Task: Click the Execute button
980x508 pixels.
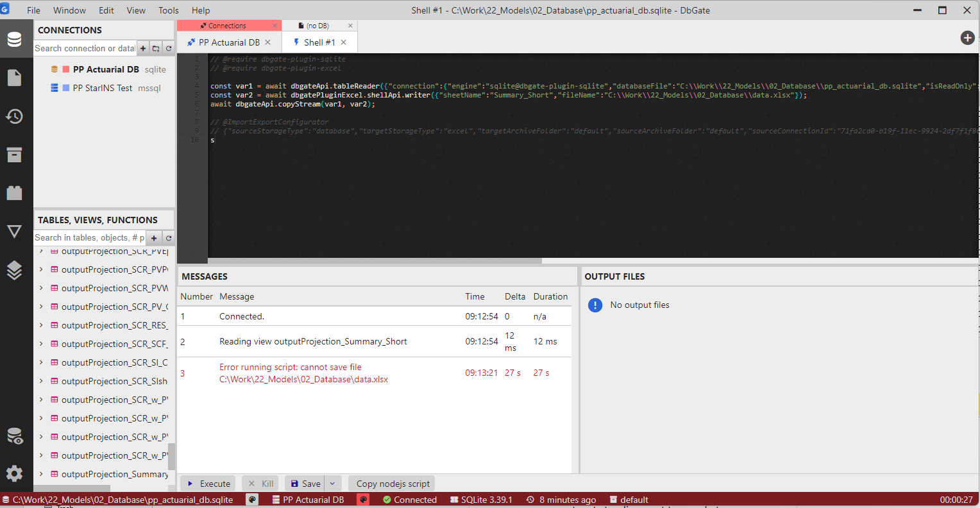Action: (x=207, y=483)
